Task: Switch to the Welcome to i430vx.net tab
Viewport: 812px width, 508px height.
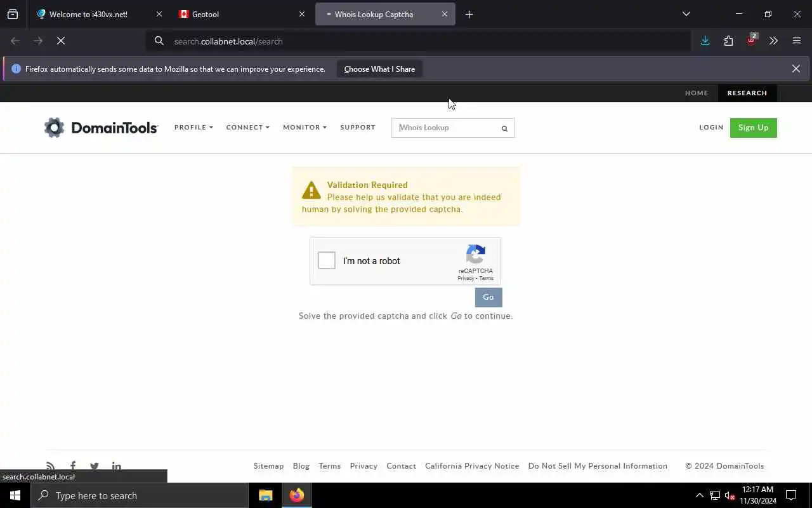Action: [100, 14]
